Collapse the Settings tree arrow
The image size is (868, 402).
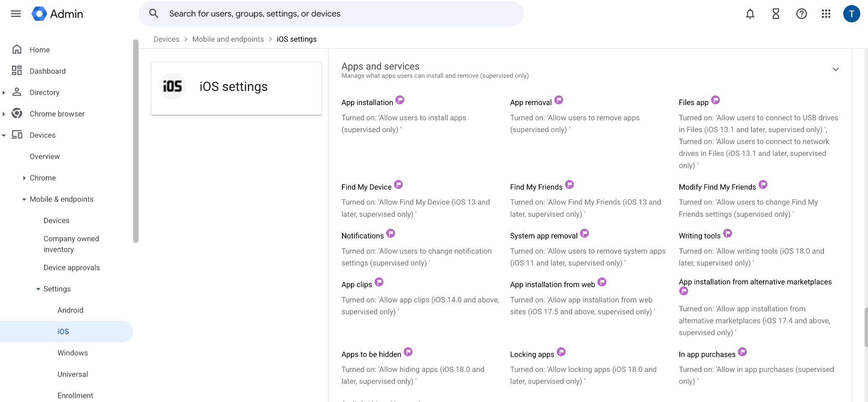pyautogui.click(x=38, y=289)
